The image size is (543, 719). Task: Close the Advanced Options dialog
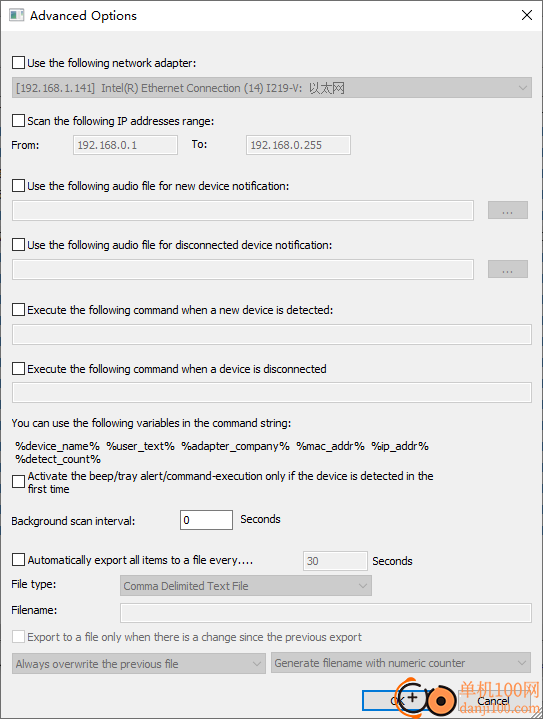click(x=526, y=15)
